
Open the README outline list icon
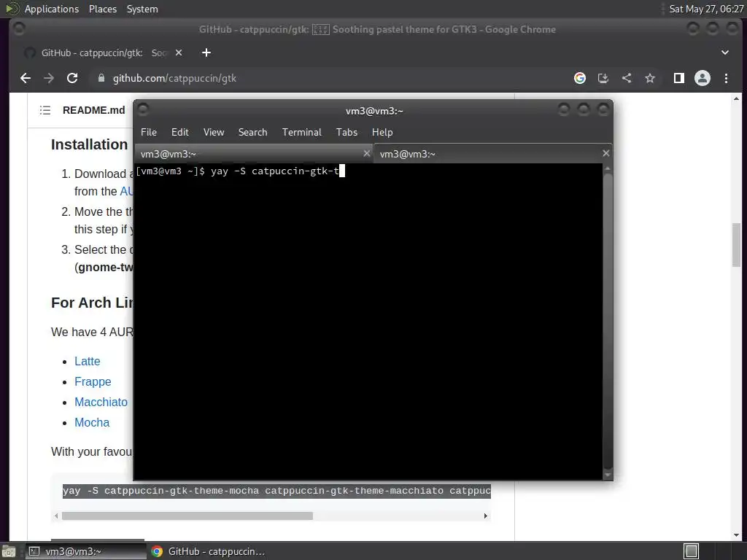[45, 111]
